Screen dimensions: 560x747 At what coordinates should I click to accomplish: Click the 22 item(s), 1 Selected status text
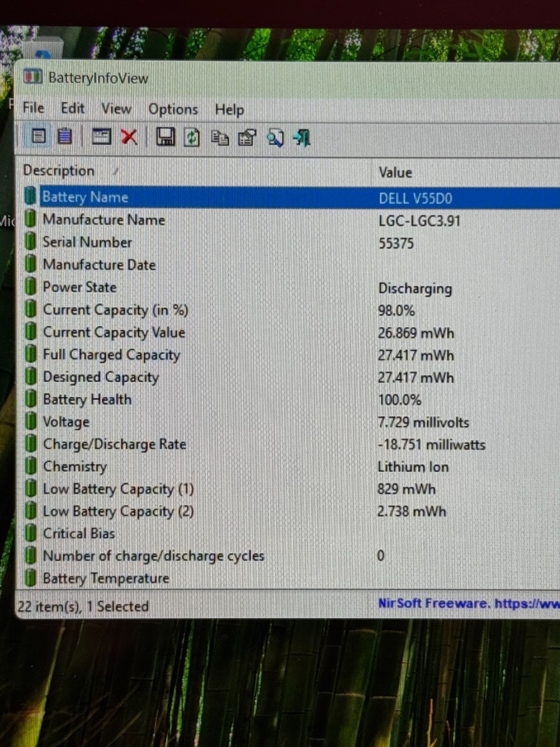point(83,606)
